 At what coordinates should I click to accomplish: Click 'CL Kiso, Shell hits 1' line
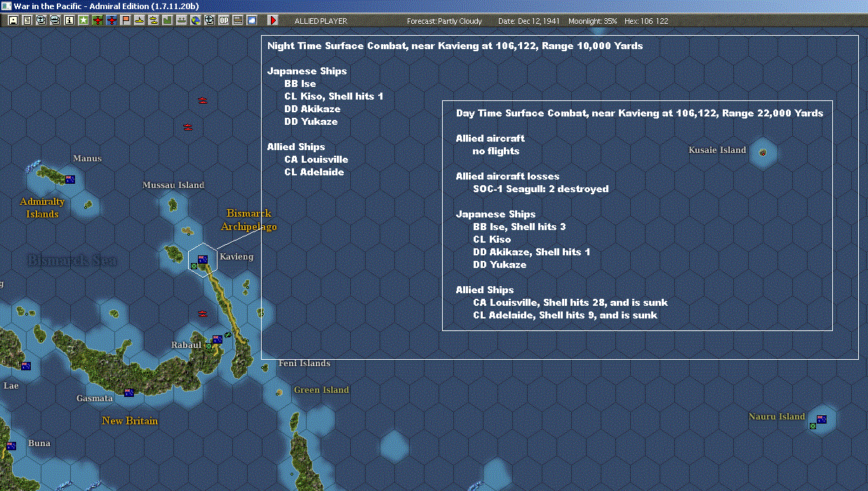pyautogui.click(x=334, y=96)
